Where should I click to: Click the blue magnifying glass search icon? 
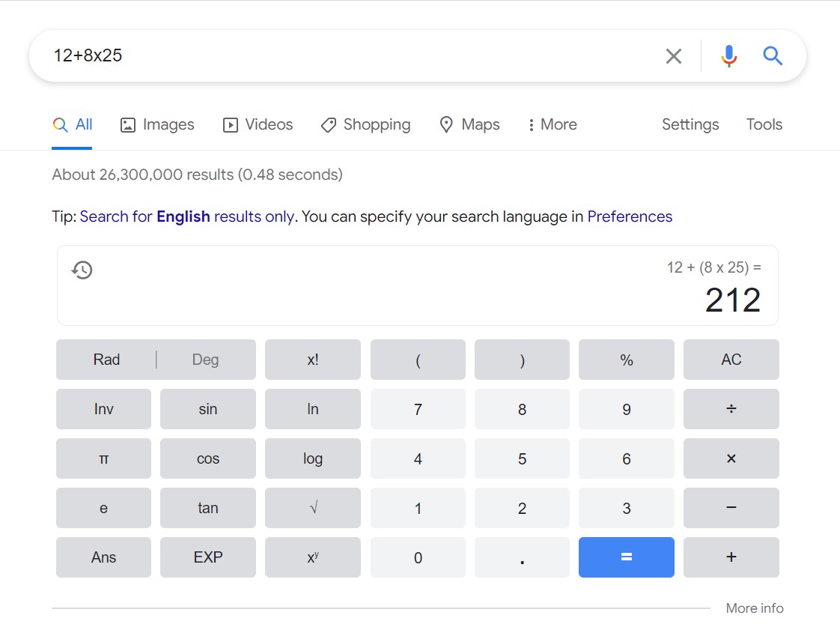(773, 56)
